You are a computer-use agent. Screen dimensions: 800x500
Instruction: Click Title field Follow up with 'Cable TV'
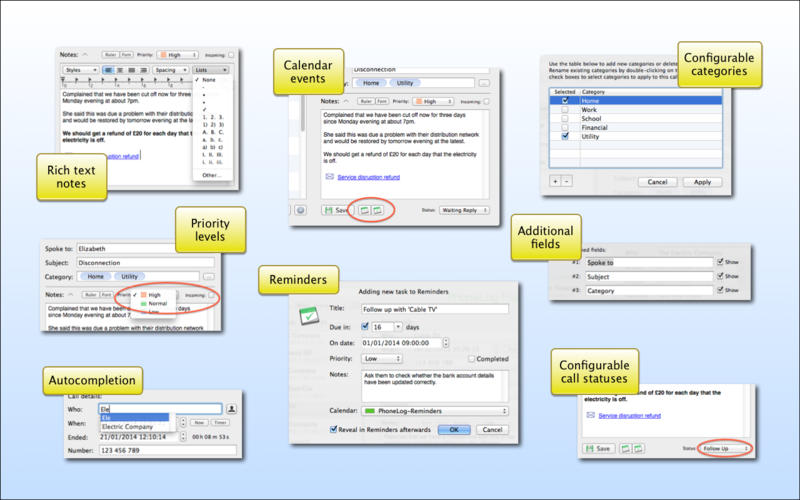point(435,309)
